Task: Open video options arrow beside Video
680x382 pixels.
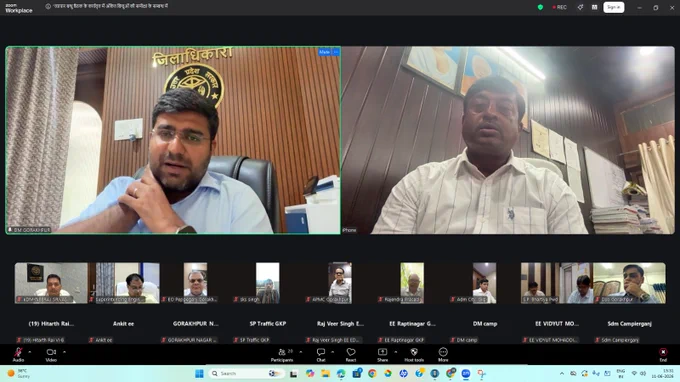Action: 64,352
